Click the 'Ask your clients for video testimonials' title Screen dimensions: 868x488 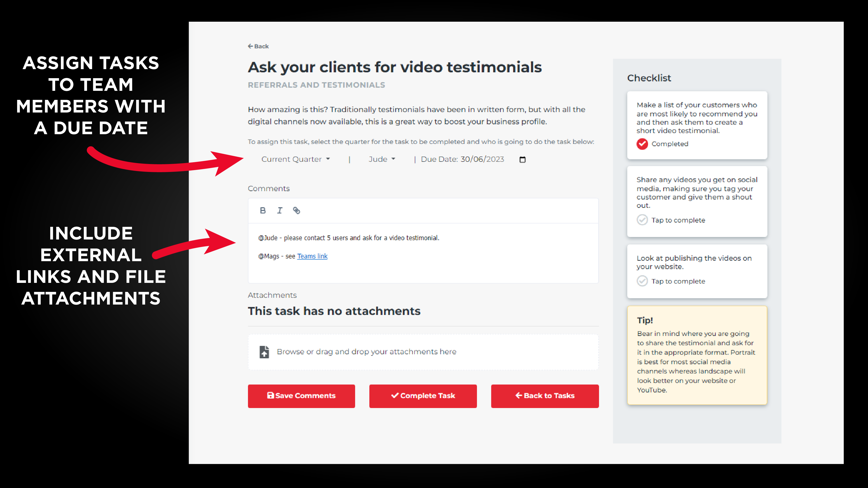tap(395, 67)
